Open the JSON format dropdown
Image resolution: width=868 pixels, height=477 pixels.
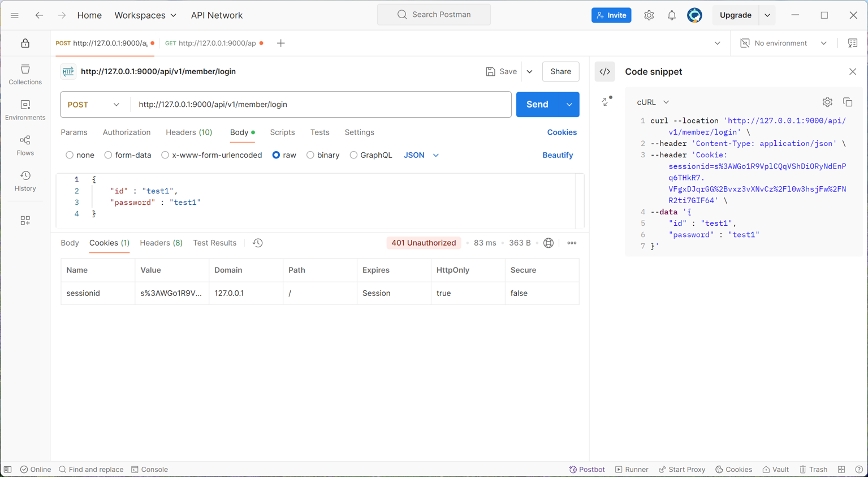coord(421,155)
